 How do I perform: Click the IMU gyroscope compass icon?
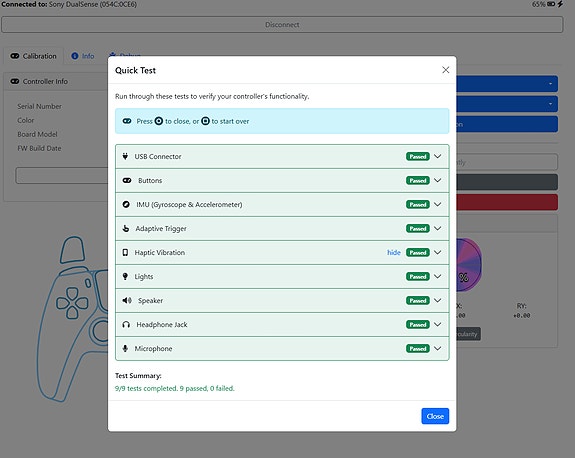126,205
